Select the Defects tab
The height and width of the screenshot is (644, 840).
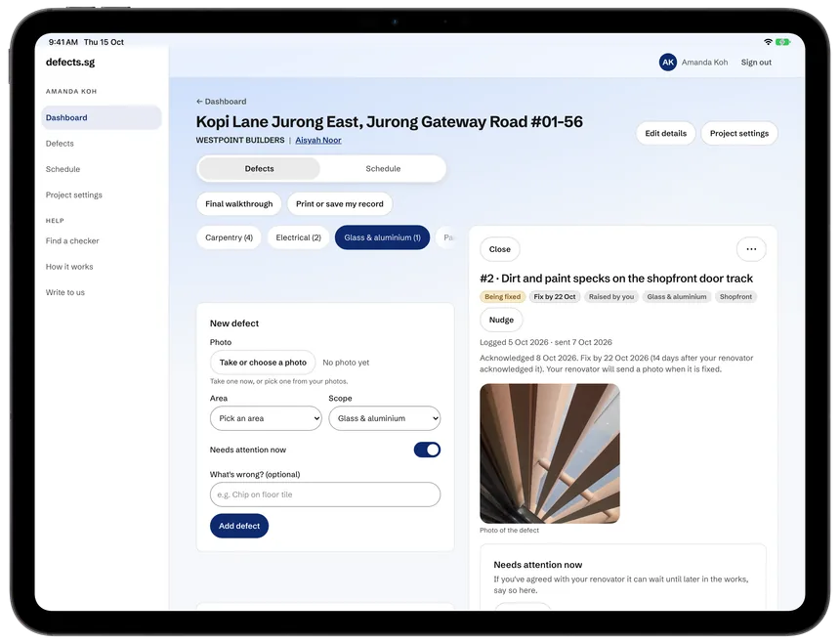pyautogui.click(x=259, y=169)
